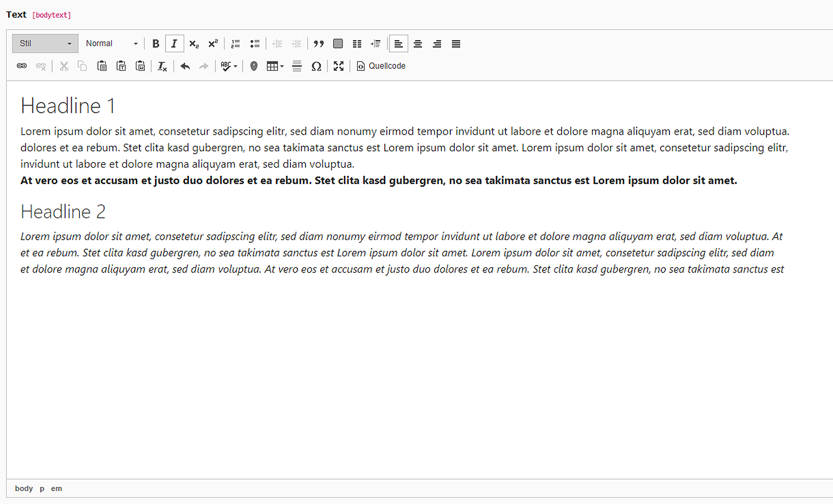This screenshot has width=833, height=504.
Task: Insert a numbered list
Action: click(235, 44)
